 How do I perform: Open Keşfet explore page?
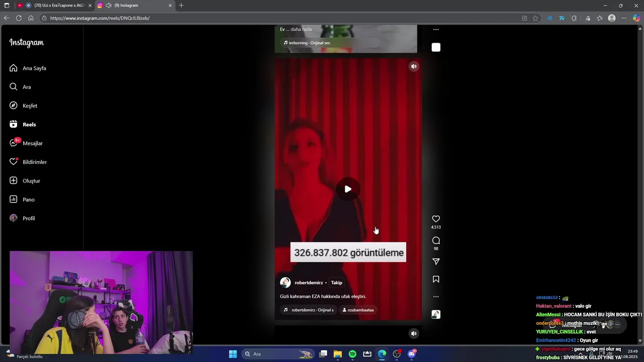23,106
